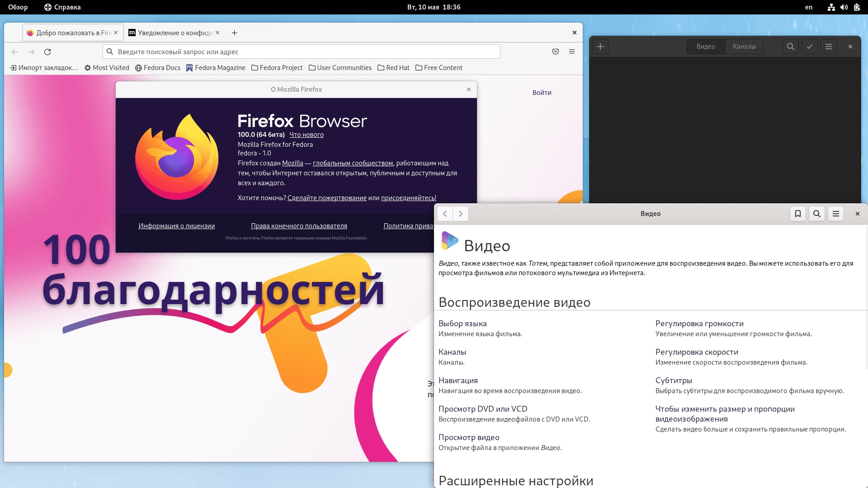
Task: Switch to 'Каналы' tab in Videos player
Action: coord(744,47)
